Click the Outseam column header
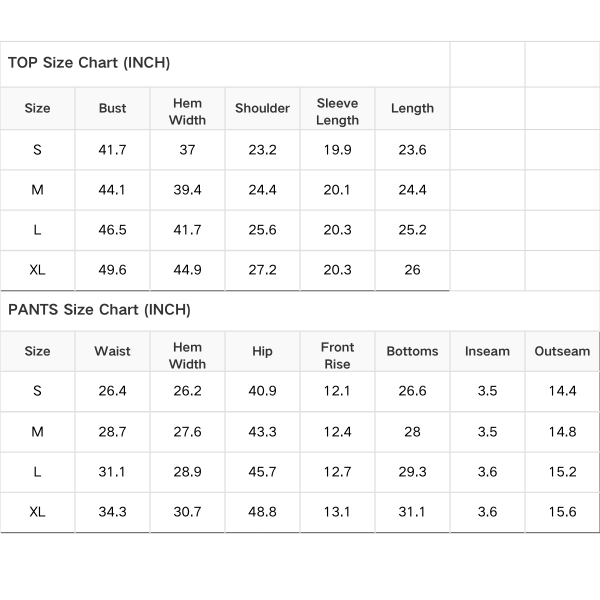This screenshot has height=600, width=600. pyautogui.click(x=562, y=351)
